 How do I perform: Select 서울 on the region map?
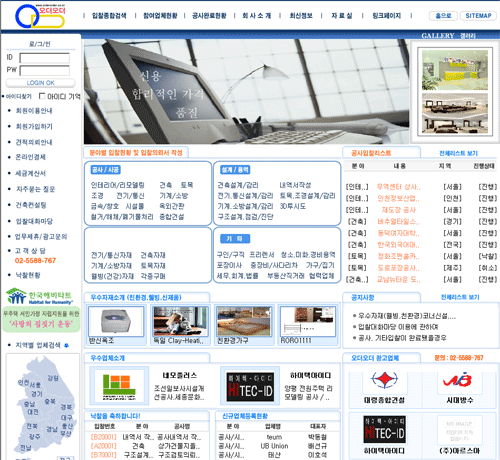click(35, 385)
